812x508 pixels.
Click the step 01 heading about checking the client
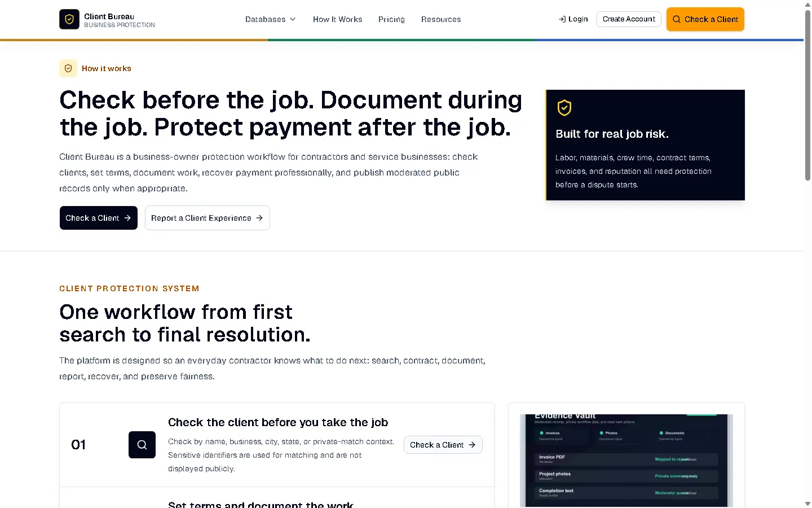point(278,422)
